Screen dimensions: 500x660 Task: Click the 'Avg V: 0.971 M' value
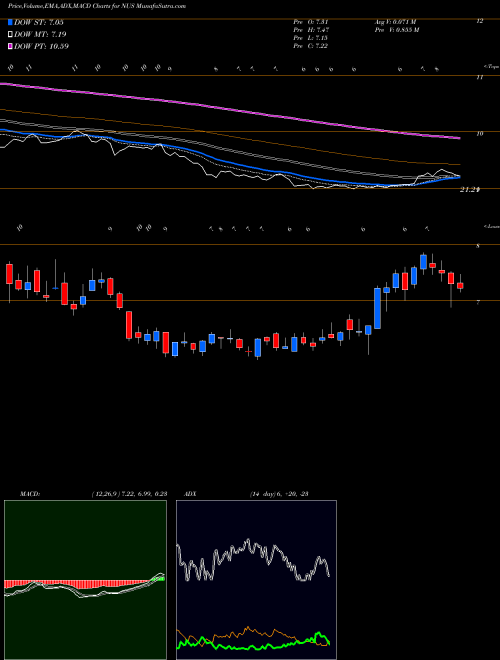pyautogui.click(x=395, y=21)
